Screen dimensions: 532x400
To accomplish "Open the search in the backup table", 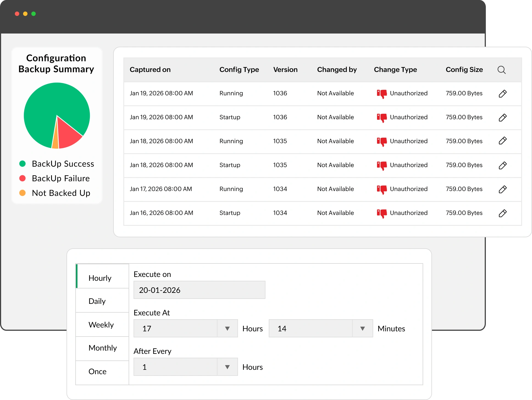I will coord(502,70).
